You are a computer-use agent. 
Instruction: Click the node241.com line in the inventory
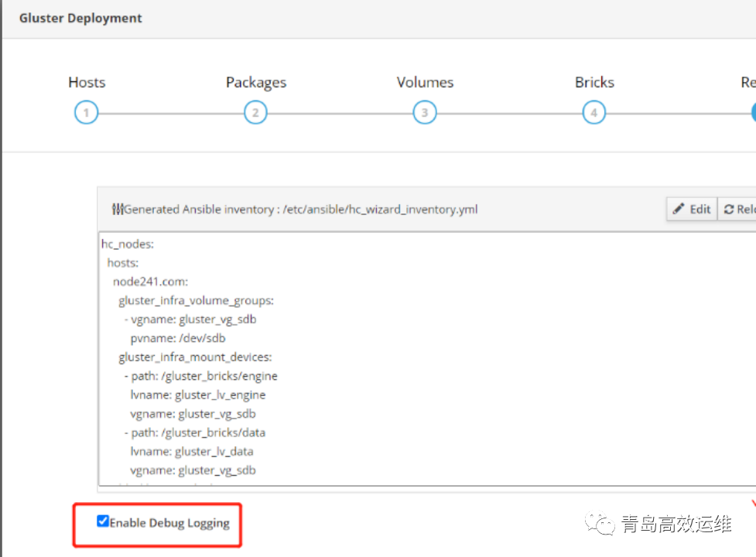150,281
